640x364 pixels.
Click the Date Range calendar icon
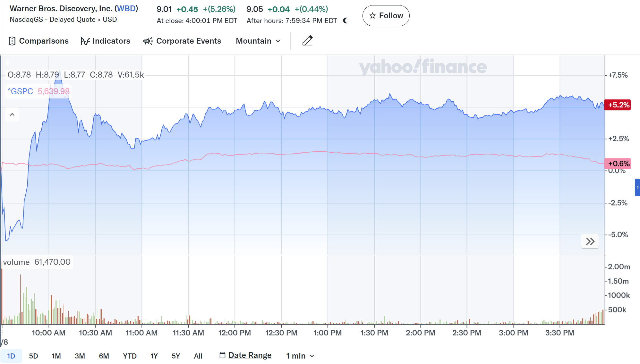point(222,355)
